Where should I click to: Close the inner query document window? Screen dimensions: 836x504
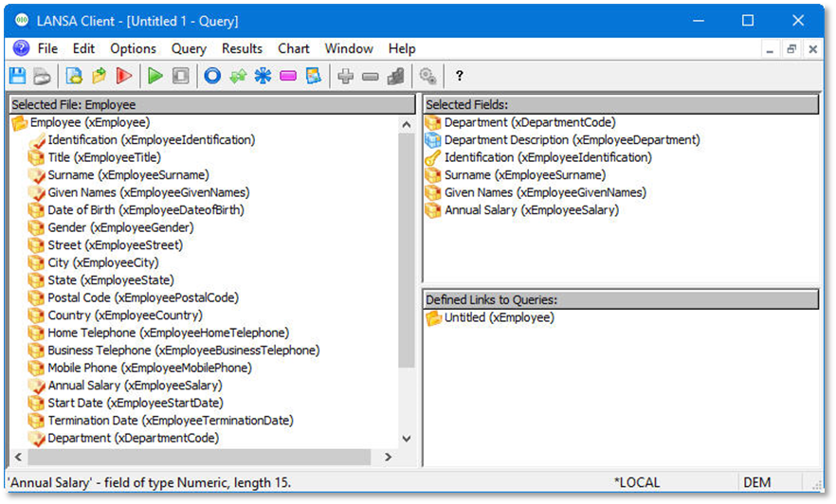pyautogui.click(x=812, y=49)
